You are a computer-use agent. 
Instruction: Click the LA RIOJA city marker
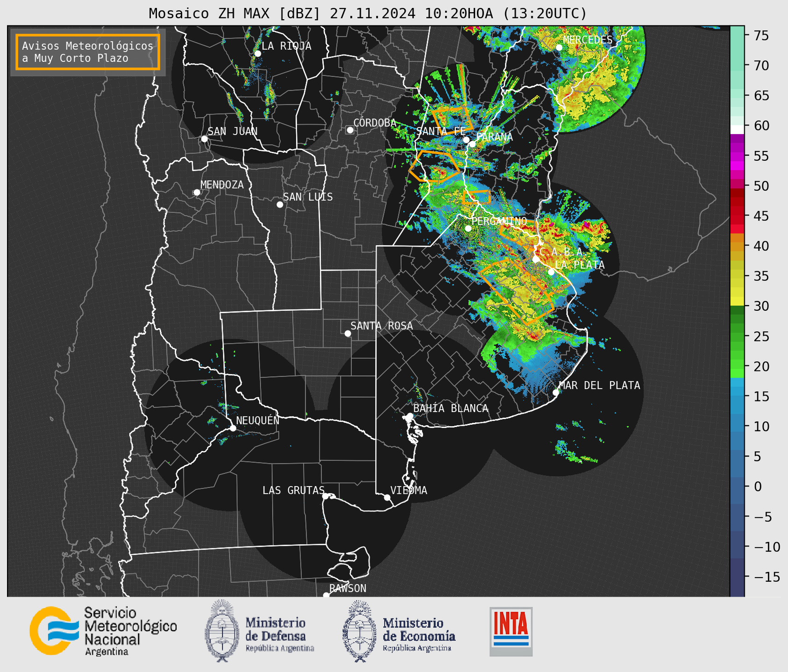[257, 54]
